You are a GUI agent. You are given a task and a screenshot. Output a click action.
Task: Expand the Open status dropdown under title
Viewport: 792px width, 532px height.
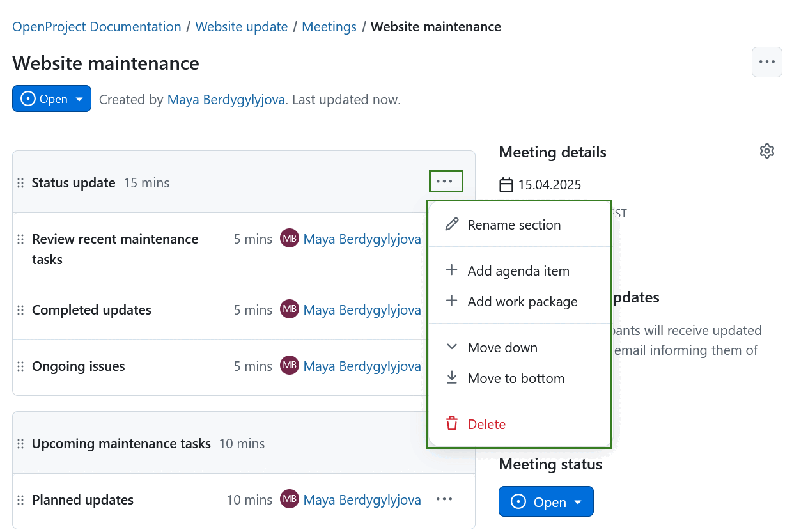tap(52, 99)
